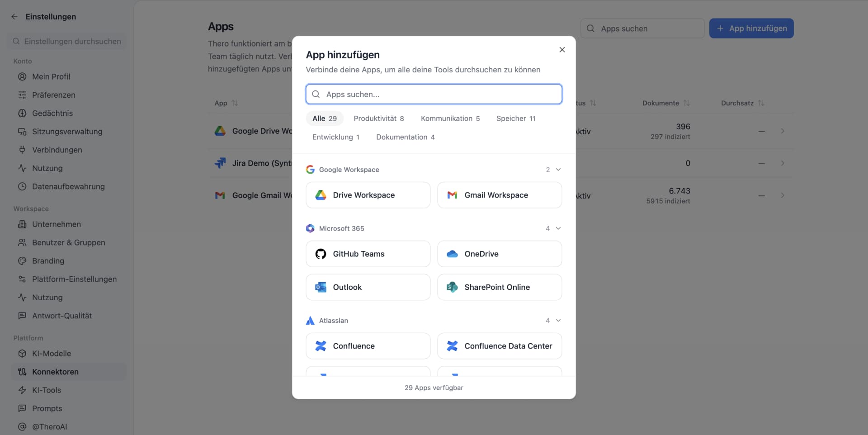The height and width of the screenshot is (435, 868).
Task: Open Google Gmail row details chevron
Action: 783,195
